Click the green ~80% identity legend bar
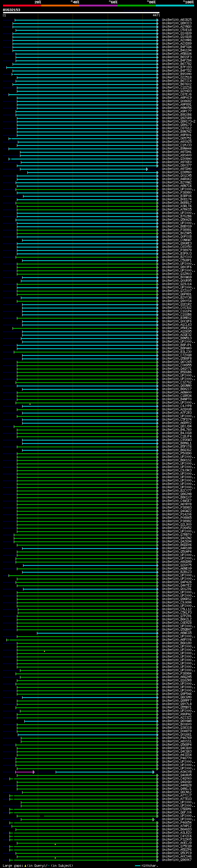 pyautogui.click(x=137, y=6)
